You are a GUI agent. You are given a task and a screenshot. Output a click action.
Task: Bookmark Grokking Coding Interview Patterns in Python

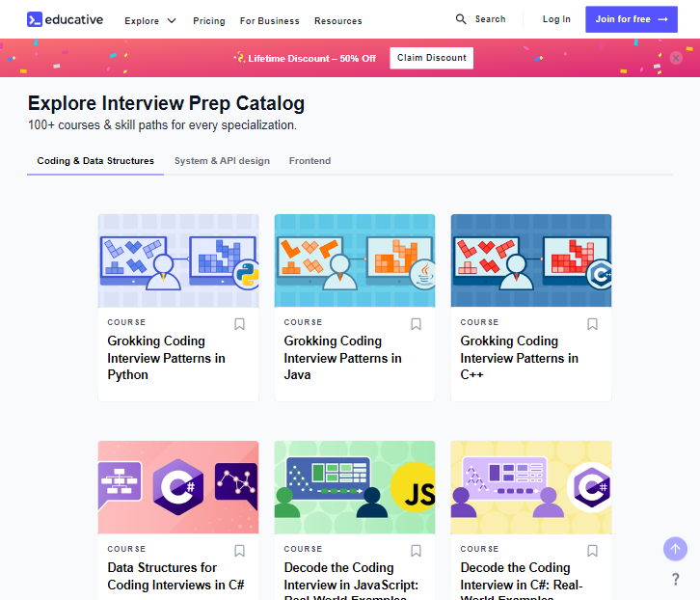coord(240,324)
